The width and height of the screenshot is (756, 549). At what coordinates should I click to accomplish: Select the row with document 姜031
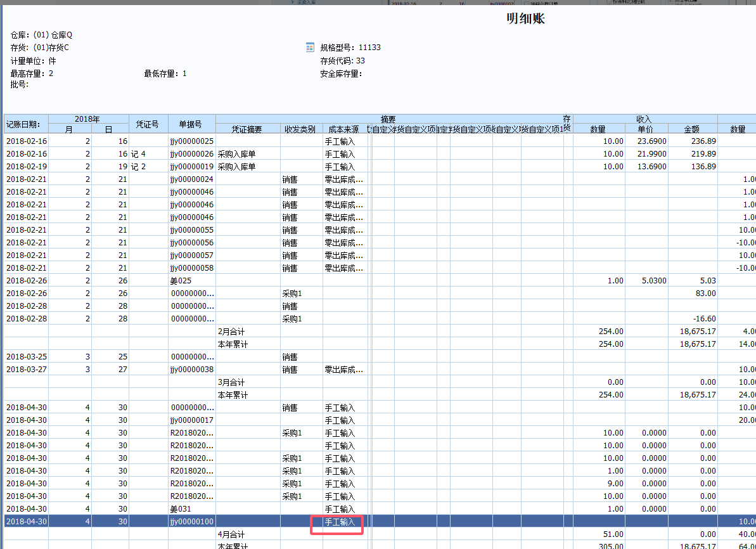click(182, 508)
